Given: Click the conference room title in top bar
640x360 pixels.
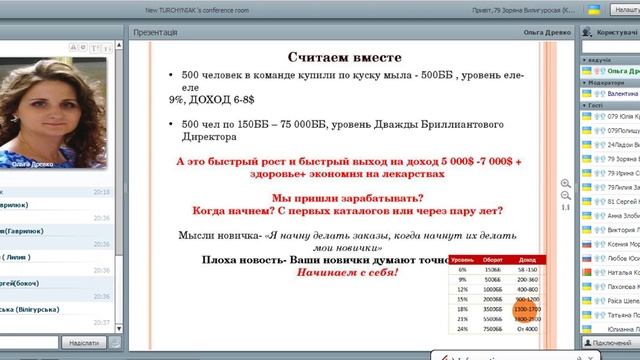Looking at the screenshot, I should (197, 10).
